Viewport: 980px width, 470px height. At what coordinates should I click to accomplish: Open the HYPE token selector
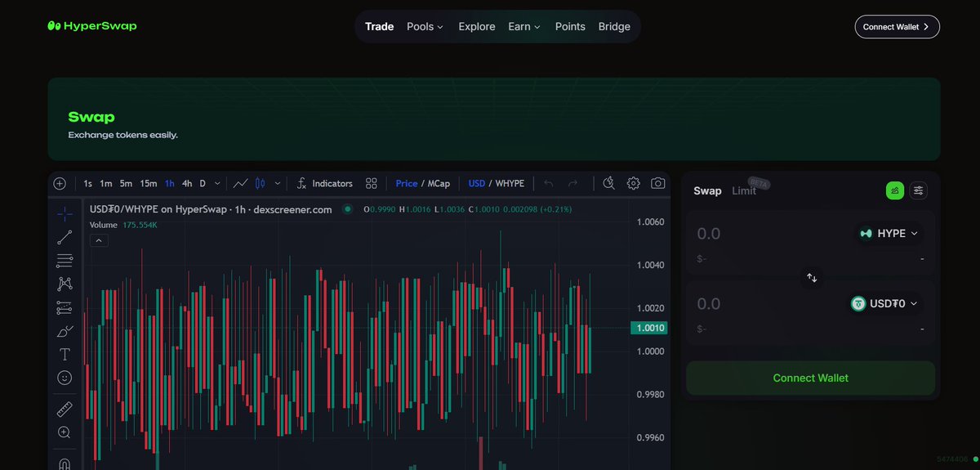pos(889,233)
